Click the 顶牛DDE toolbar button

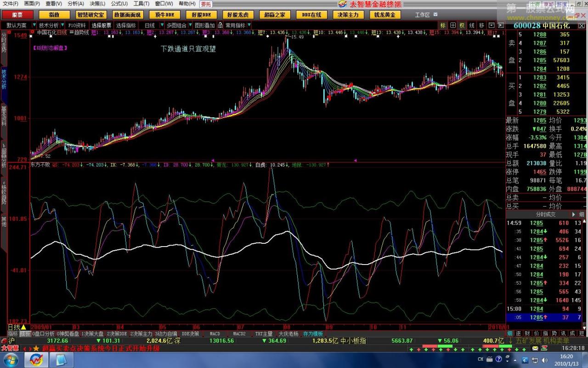164,15
